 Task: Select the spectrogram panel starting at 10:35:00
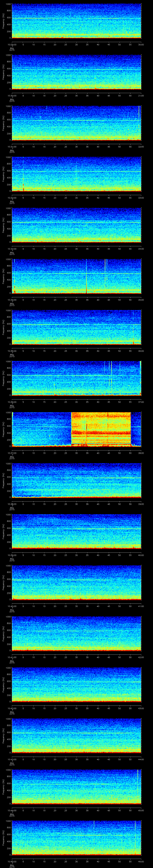[x=76, y=327]
